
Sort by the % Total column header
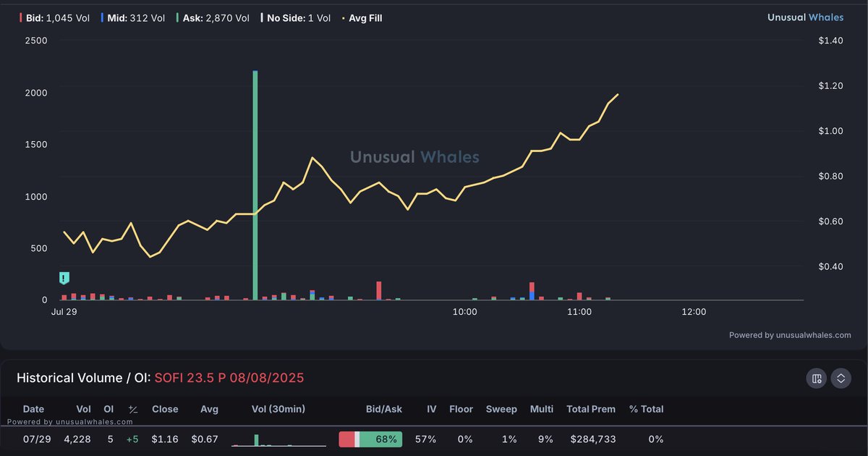point(646,409)
